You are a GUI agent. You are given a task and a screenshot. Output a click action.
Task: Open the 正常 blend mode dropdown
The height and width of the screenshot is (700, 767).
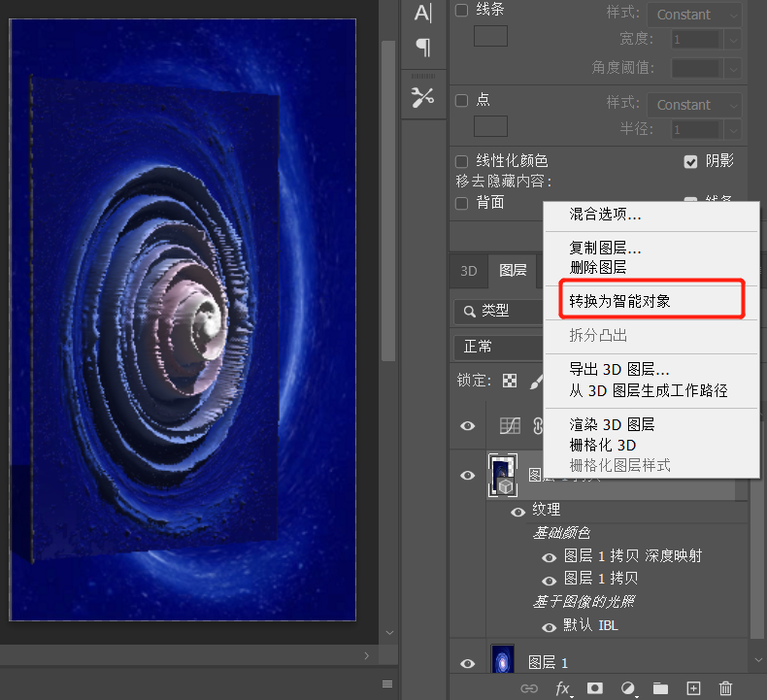[499, 347]
